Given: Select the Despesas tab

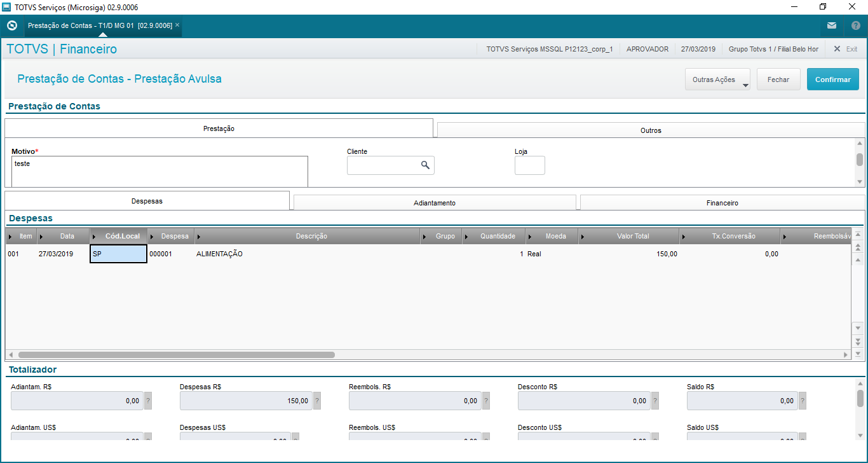Looking at the screenshot, I should [147, 201].
